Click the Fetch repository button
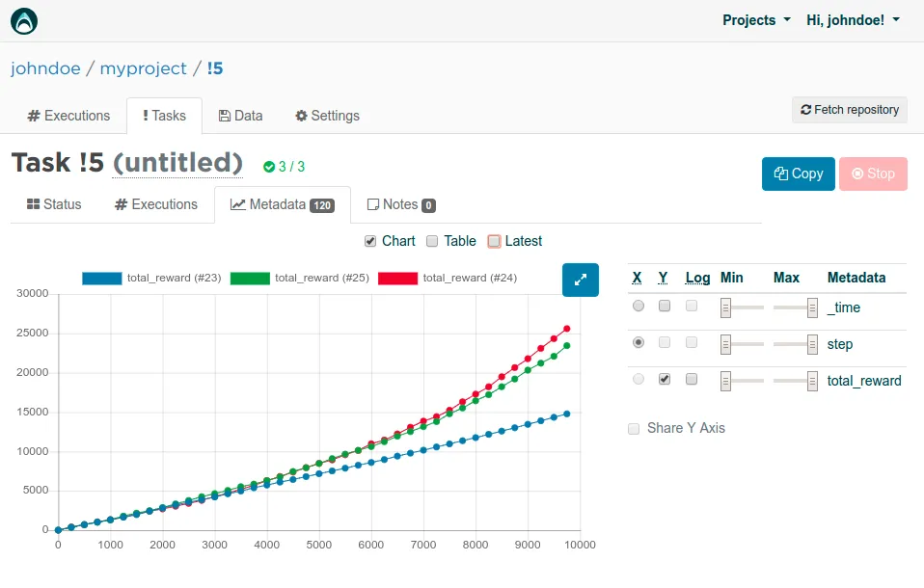 click(x=849, y=110)
